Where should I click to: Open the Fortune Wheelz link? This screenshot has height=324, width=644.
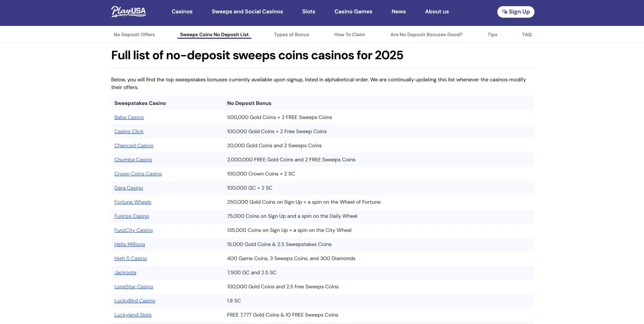tap(133, 202)
